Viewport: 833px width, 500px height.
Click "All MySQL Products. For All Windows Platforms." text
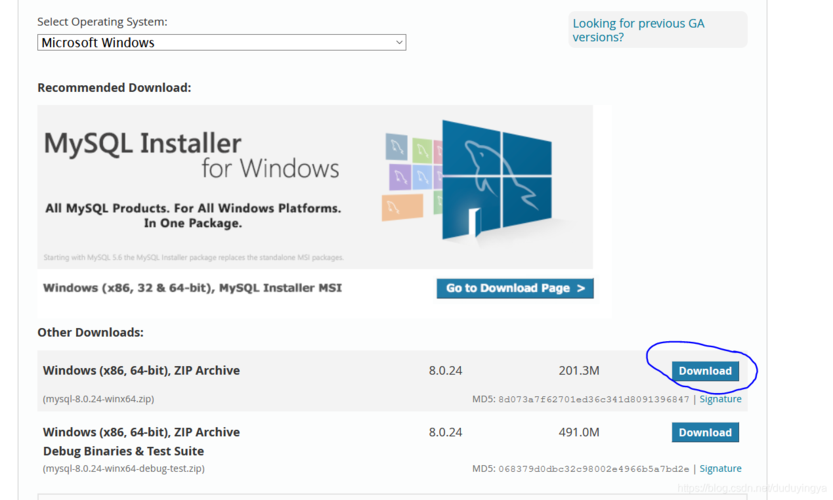tap(193, 208)
